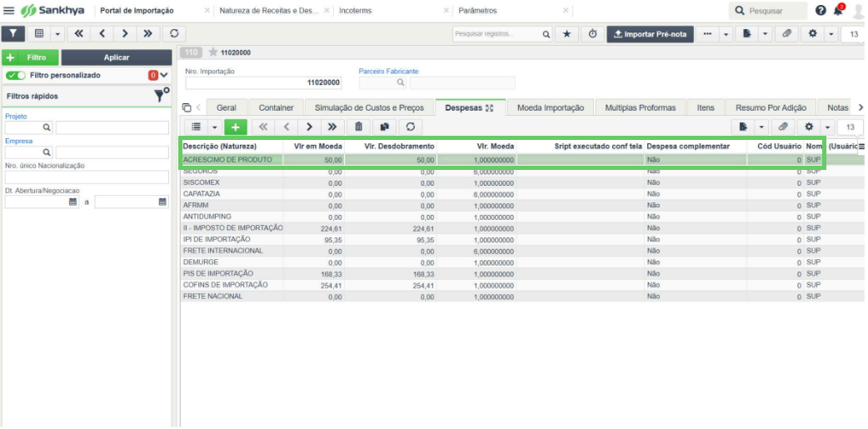868x429 pixels.
Task: Switch to the Container tab
Action: (277, 108)
